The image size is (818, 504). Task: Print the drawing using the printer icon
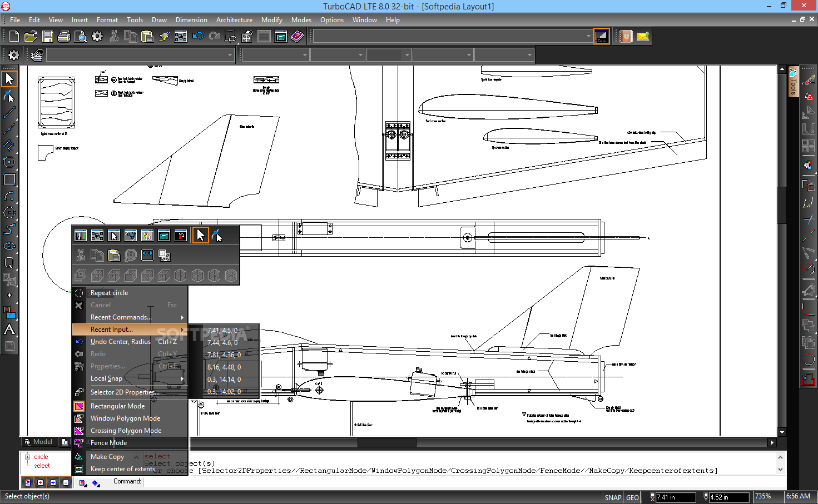(64, 37)
